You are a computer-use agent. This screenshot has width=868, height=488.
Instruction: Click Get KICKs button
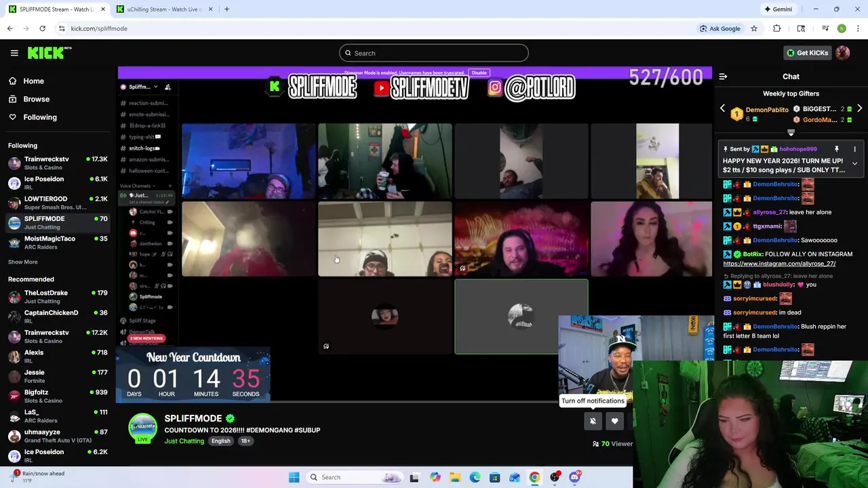[x=806, y=53]
